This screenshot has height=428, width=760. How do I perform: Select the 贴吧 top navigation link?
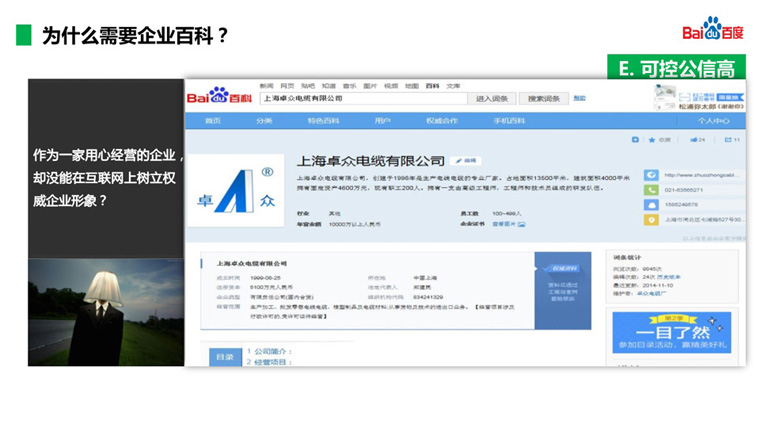308,86
